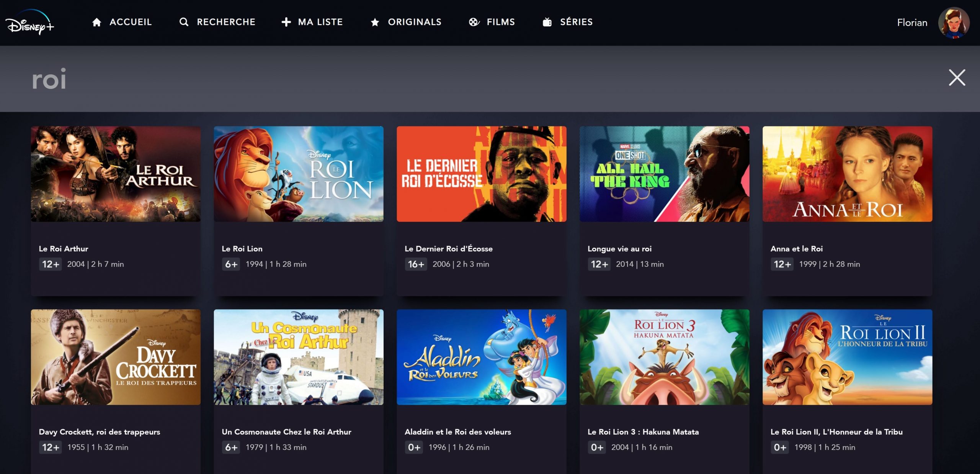Open Aladdin et le Roi des Voleurs poster
The image size is (980, 474).
click(482, 357)
